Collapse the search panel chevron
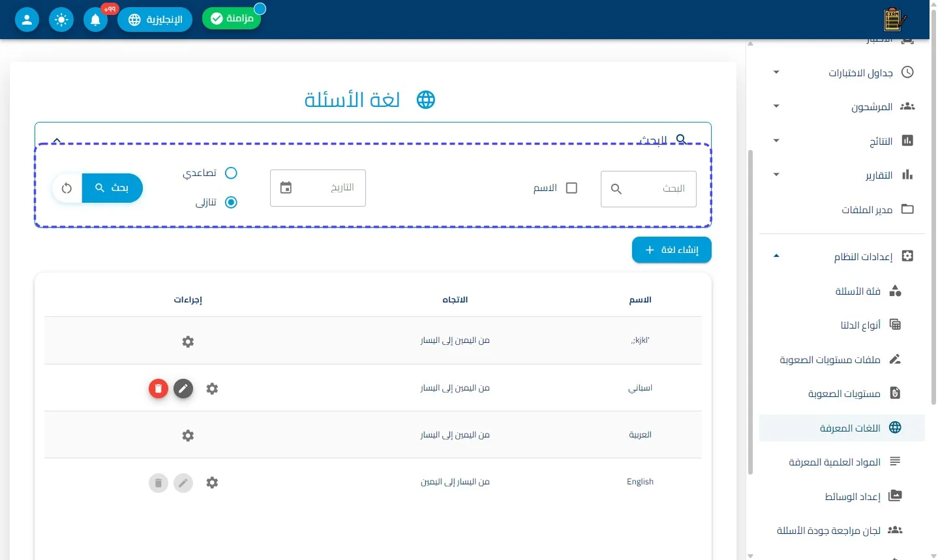 pyautogui.click(x=57, y=140)
